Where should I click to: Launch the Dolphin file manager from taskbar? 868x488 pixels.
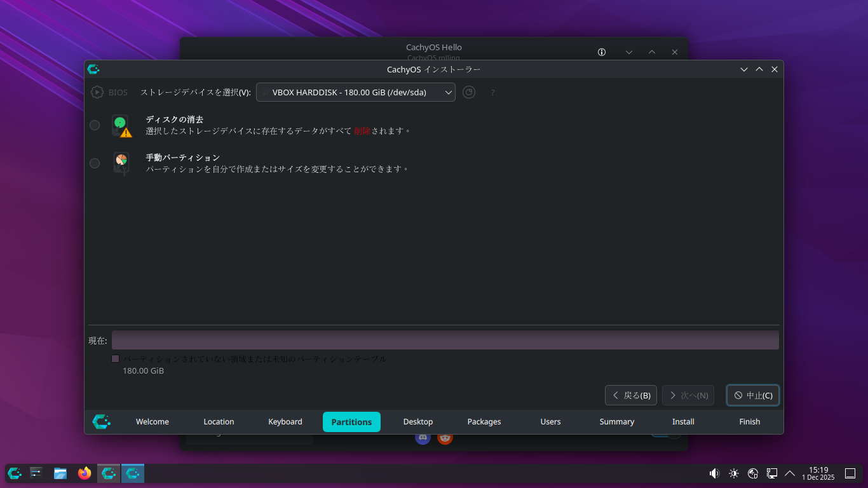pos(60,473)
